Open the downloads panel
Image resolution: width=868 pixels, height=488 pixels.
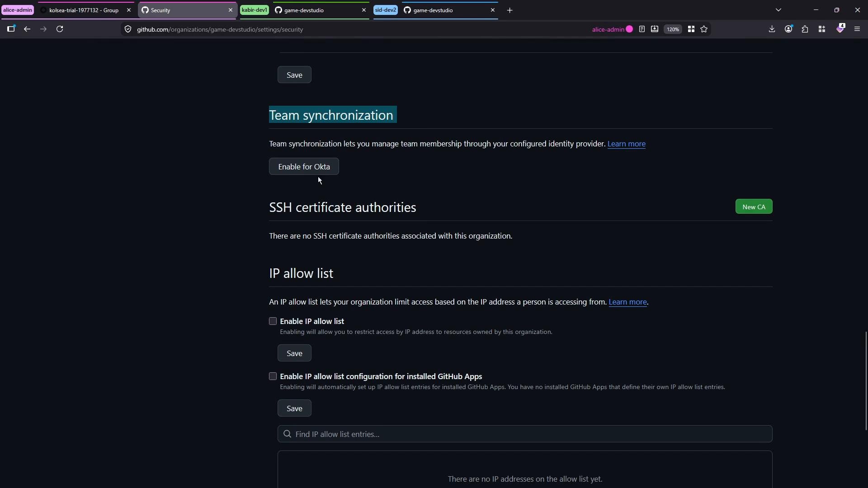[x=772, y=29]
